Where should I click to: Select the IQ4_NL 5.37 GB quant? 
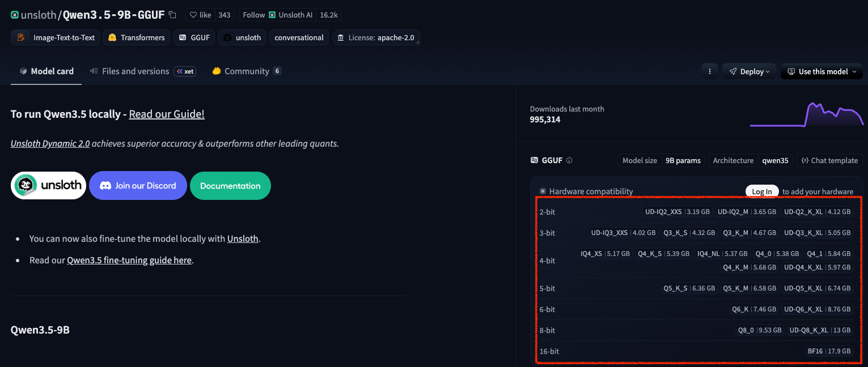(722, 254)
